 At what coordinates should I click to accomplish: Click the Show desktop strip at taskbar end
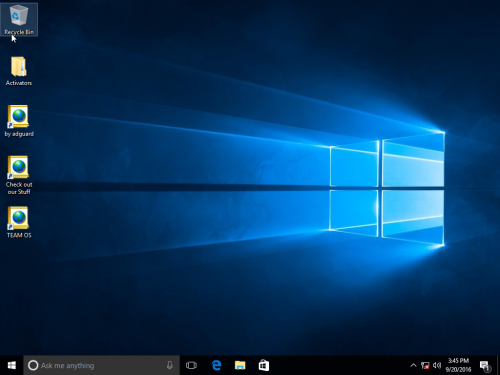(498, 365)
